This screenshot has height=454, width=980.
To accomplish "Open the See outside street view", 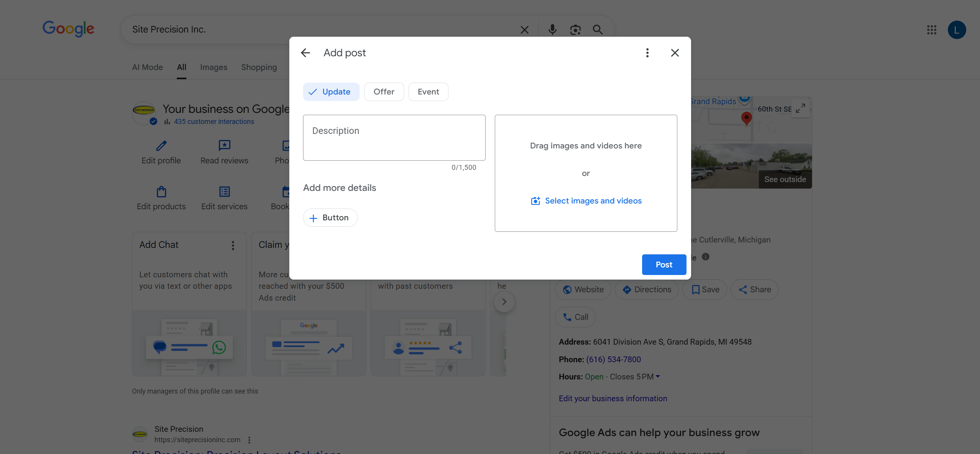I will tap(785, 179).
